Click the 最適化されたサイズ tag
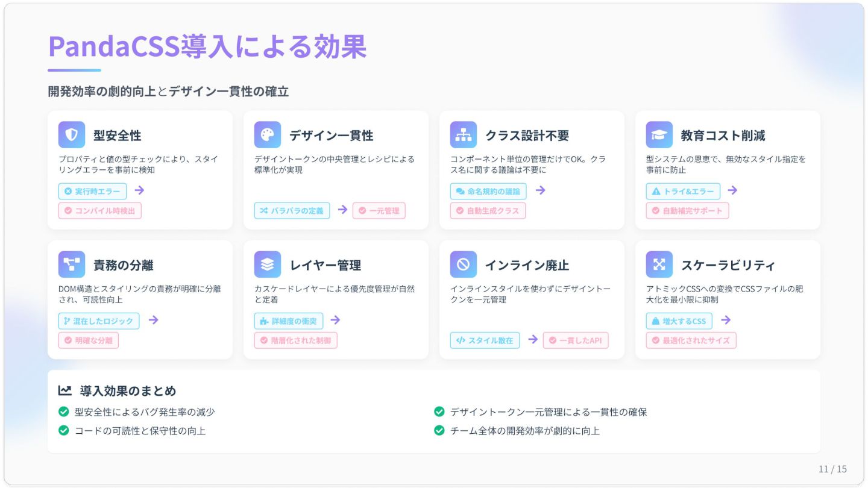 (x=691, y=340)
